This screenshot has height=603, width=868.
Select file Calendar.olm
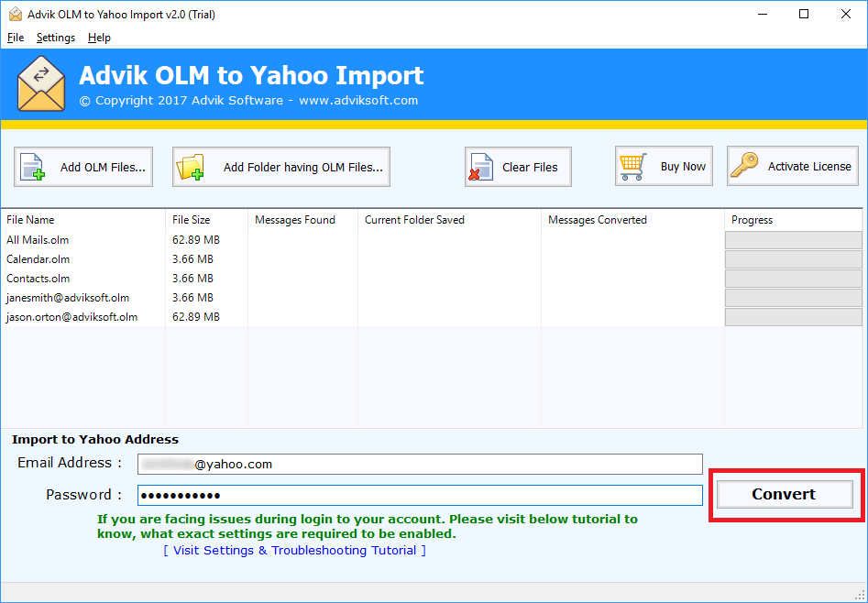coord(38,259)
